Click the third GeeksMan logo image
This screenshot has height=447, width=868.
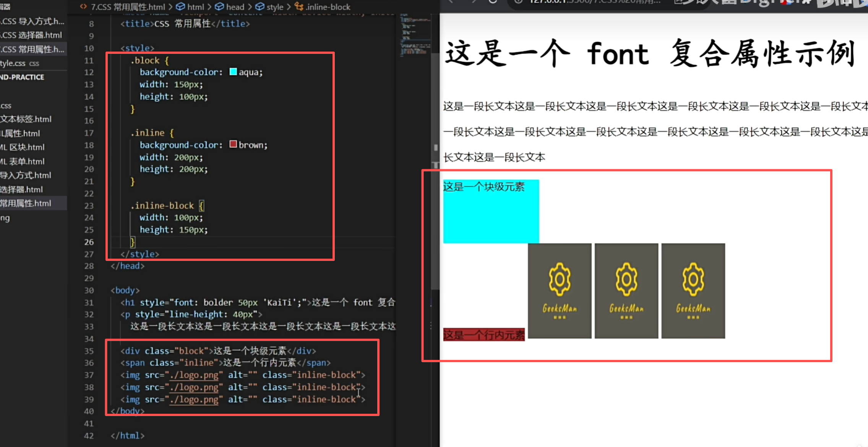pyautogui.click(x=693, y=291)
